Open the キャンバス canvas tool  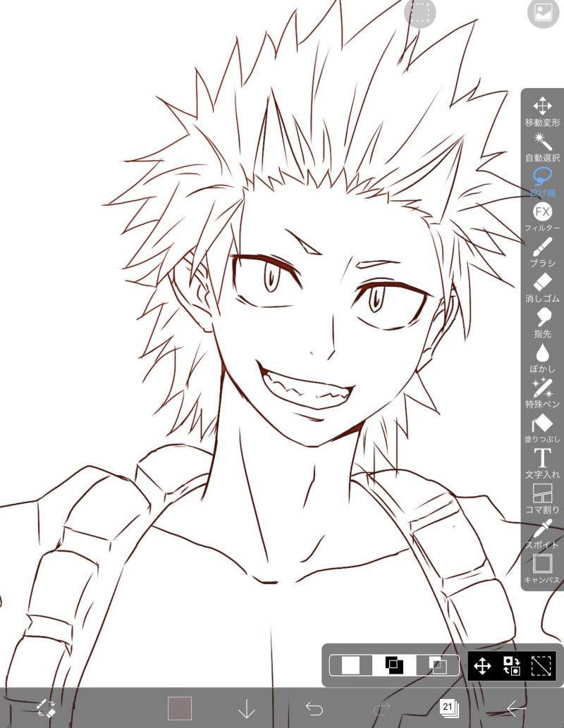(x=542, y=569)
